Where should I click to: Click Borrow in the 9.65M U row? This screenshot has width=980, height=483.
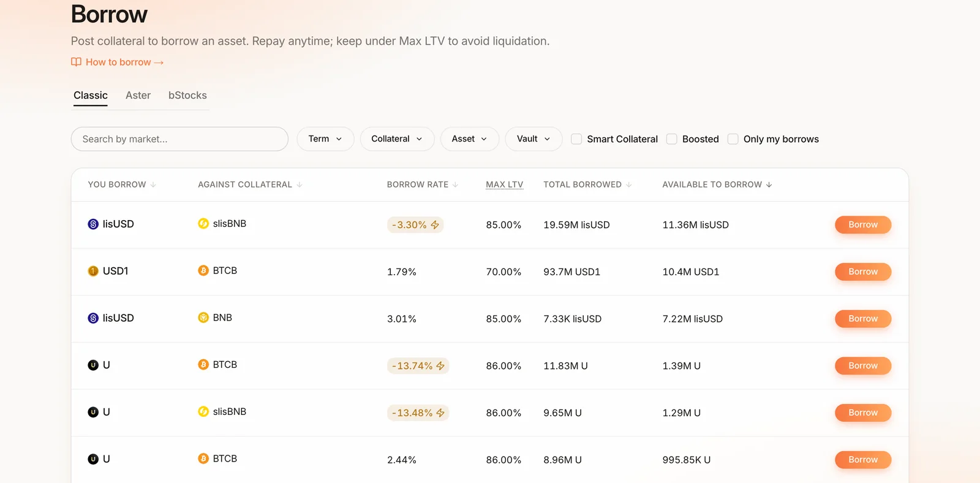click(863, 413)
